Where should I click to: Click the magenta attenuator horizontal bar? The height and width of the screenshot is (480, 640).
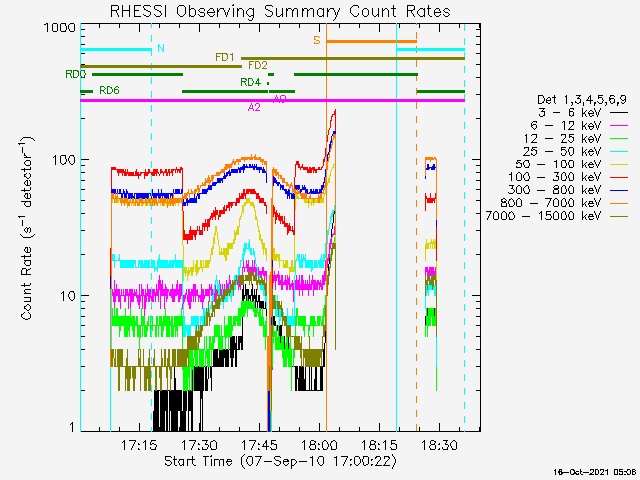click(x=273, y=100)
